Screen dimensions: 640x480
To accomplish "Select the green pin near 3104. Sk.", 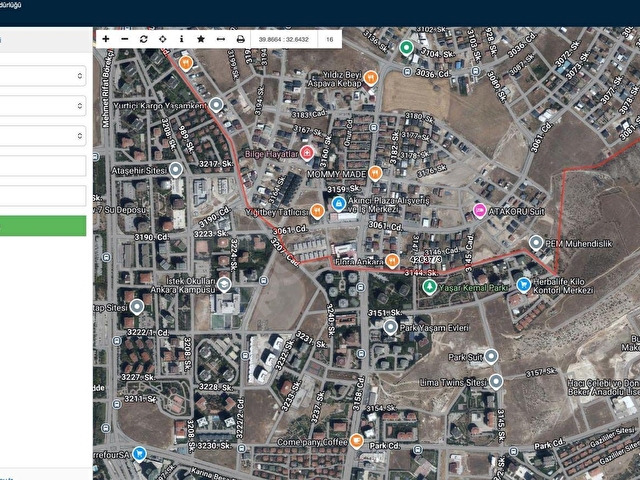I will 406,48.
